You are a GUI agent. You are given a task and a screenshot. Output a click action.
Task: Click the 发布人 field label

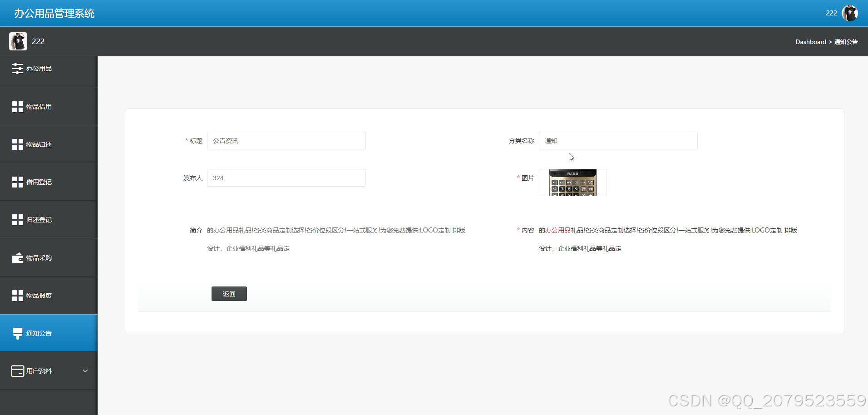coord(193,178)
